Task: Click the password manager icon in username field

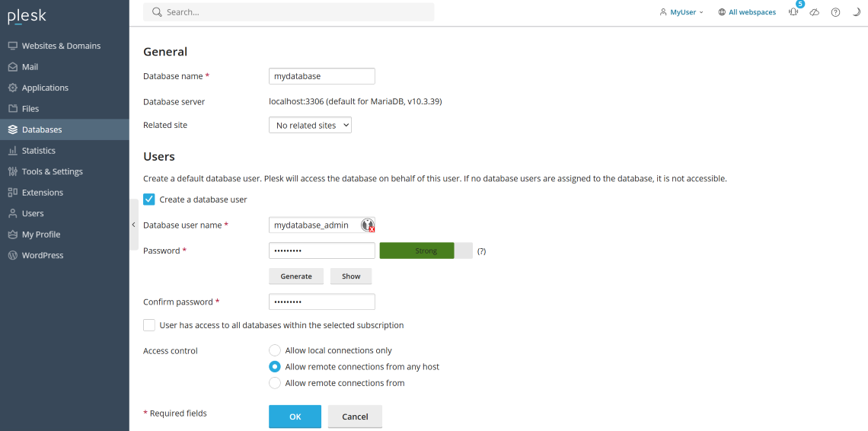Action: click(368, 225)
